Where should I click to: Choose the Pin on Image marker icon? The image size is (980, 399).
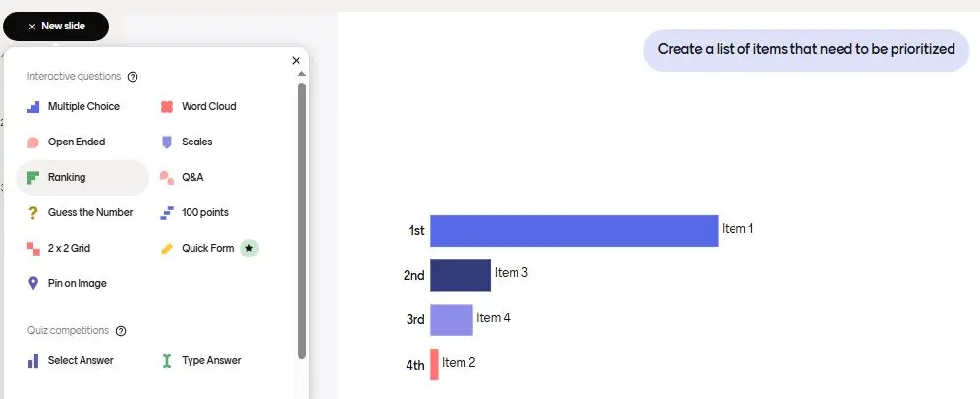(x=33, y=283)
